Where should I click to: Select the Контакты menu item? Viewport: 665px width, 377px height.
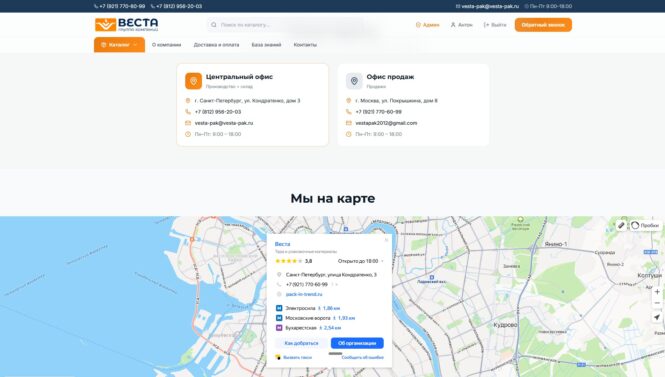click(x=305, y=45)
